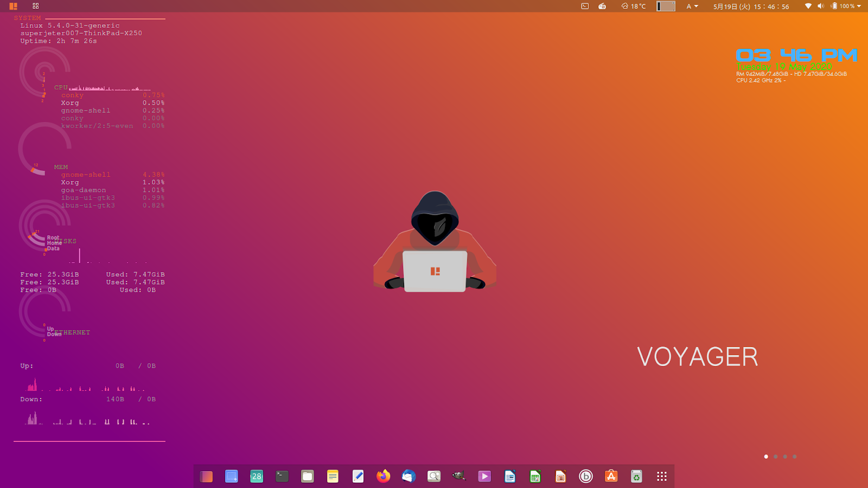Click the 'Down: 140B' network line

[x=88, y=399]
